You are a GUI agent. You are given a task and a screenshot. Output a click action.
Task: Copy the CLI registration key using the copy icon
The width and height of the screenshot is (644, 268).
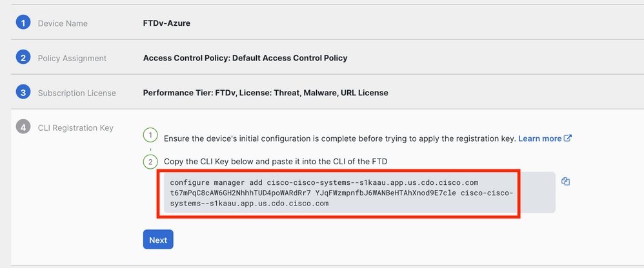click(x=565, y=182)
